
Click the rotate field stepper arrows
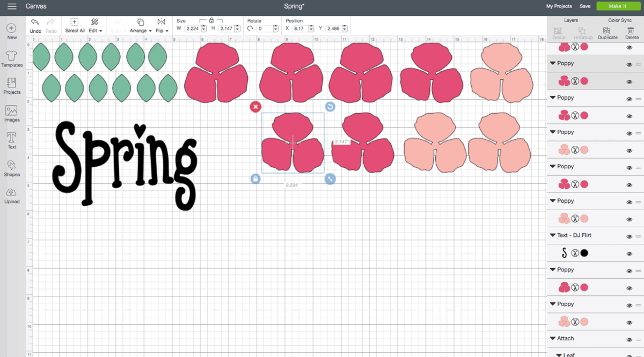click(275, 28)
